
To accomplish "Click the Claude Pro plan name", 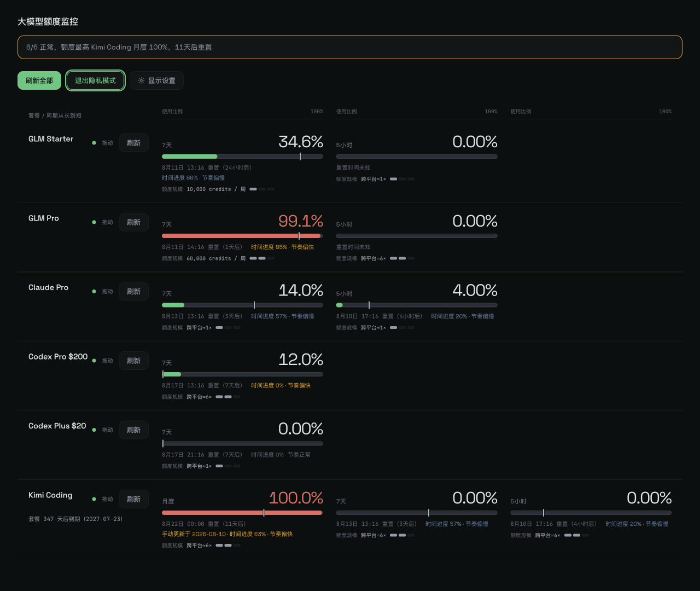I will [48, 287].
